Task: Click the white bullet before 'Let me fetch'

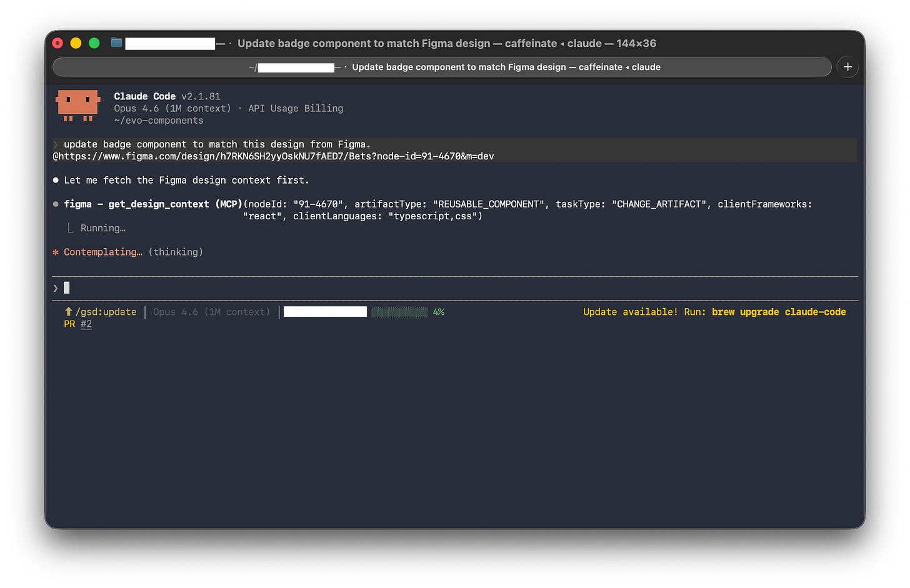Action: click(56, 180)
